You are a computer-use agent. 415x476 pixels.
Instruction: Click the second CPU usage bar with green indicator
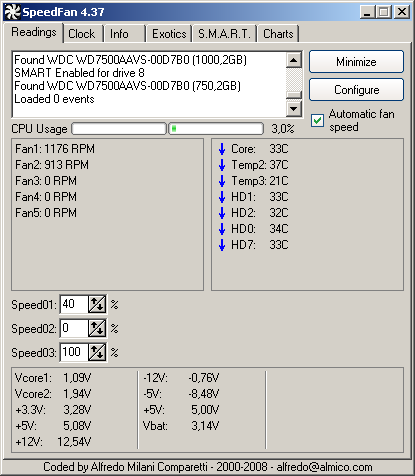[216, 129]
